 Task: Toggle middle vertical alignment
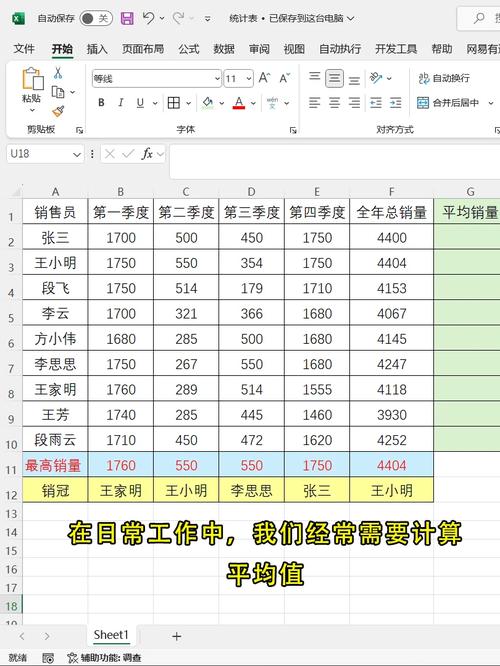point(334,79)
